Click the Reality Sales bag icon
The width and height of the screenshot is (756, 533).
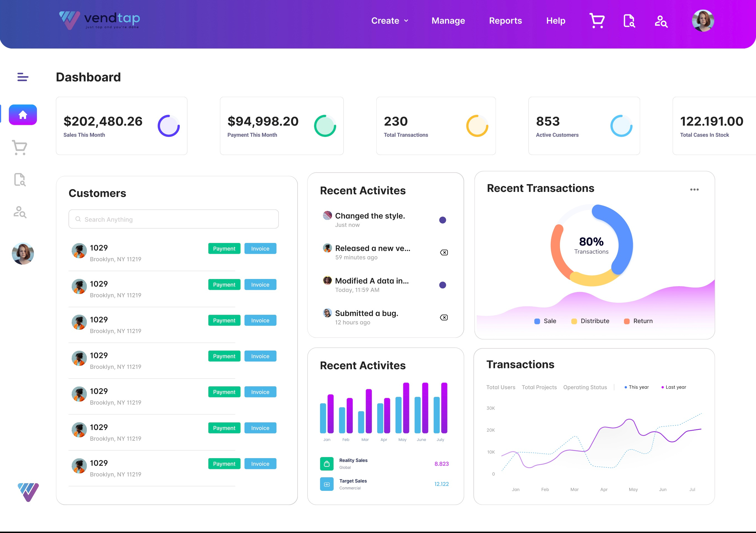pos(327,464)
